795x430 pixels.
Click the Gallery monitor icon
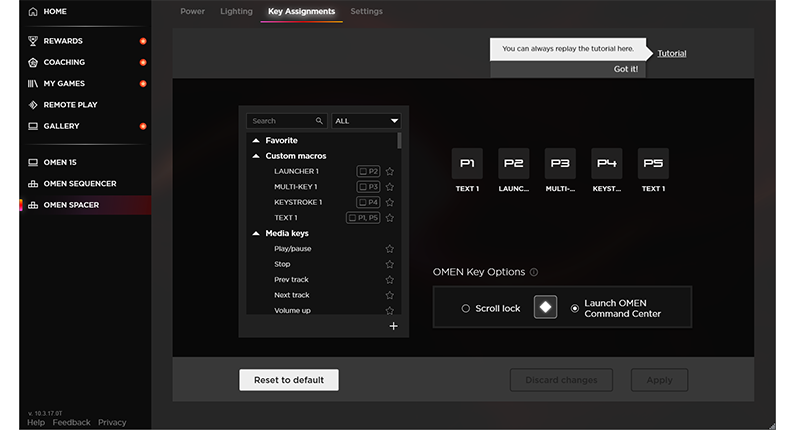point(33,126)
